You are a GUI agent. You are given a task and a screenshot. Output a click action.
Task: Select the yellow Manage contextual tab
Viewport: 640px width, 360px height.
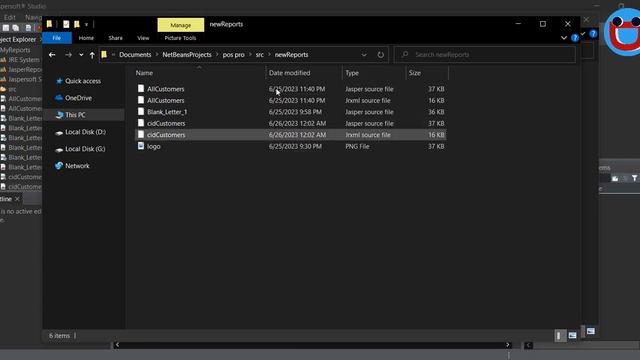pos(181,25)
